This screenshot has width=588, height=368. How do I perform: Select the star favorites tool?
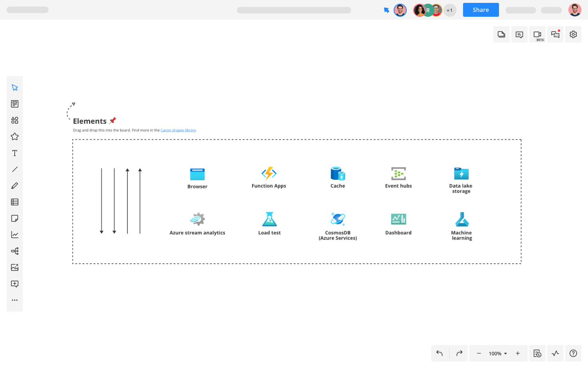tap(15, 137)
